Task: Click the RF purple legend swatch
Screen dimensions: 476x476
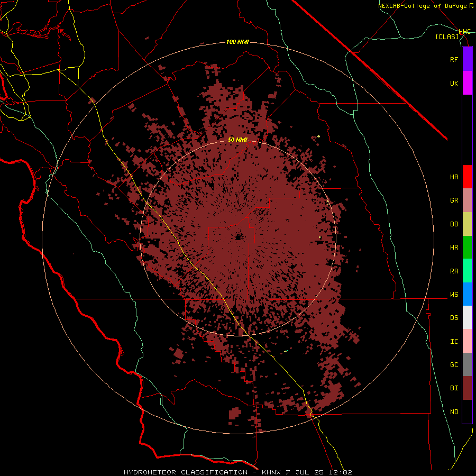Action: [x=467, y=59]
